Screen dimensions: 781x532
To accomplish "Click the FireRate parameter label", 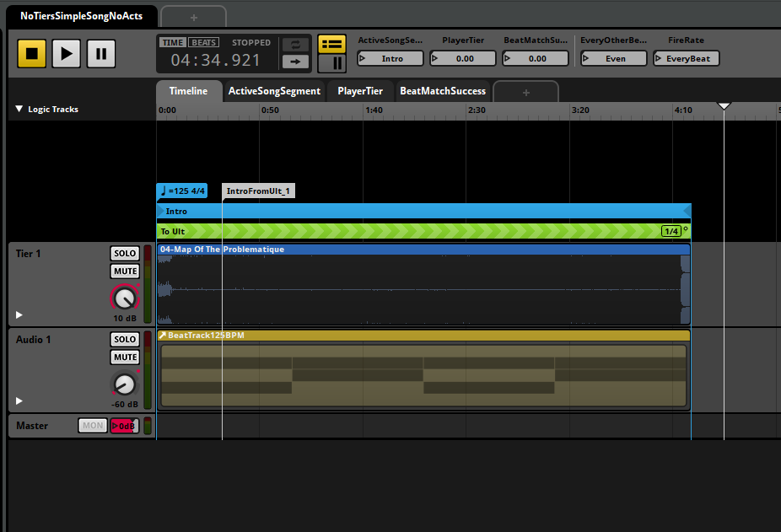I will coord(687,40).
